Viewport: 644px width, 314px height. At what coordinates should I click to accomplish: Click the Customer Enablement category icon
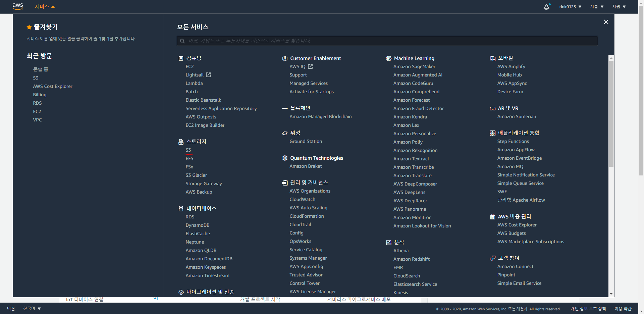285,58
